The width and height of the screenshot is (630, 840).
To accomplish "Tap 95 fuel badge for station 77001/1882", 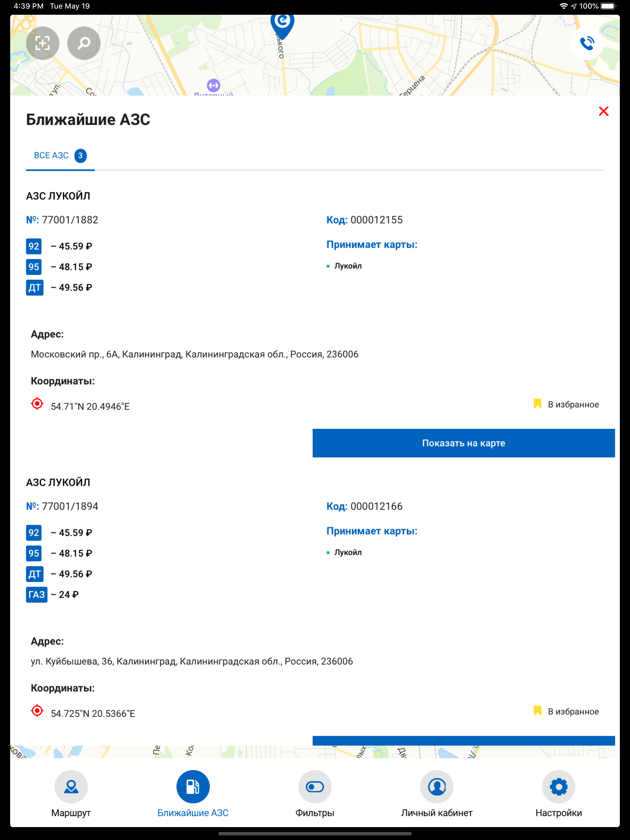I will click(34, 267).
